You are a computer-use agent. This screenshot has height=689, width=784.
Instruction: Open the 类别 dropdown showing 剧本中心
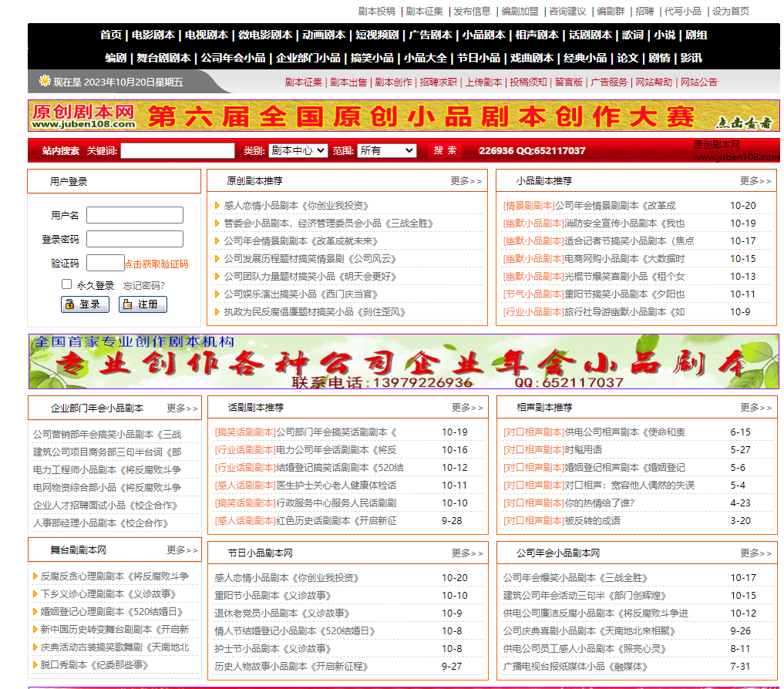[x=298, y=150]
